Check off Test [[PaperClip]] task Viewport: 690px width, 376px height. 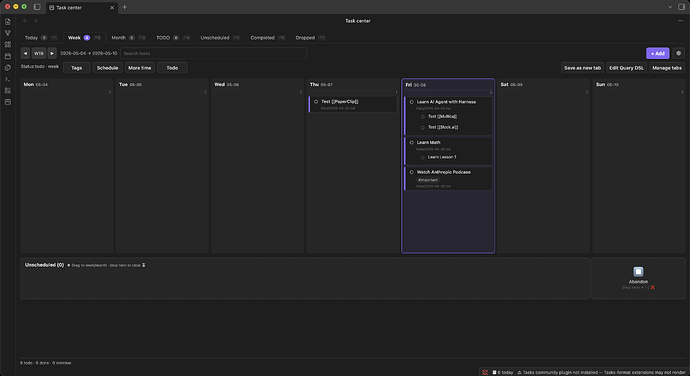click(316, 102)
